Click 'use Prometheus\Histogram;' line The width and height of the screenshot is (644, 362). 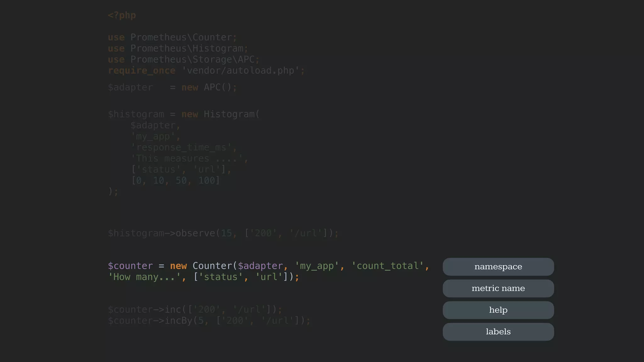pos(178,48)
